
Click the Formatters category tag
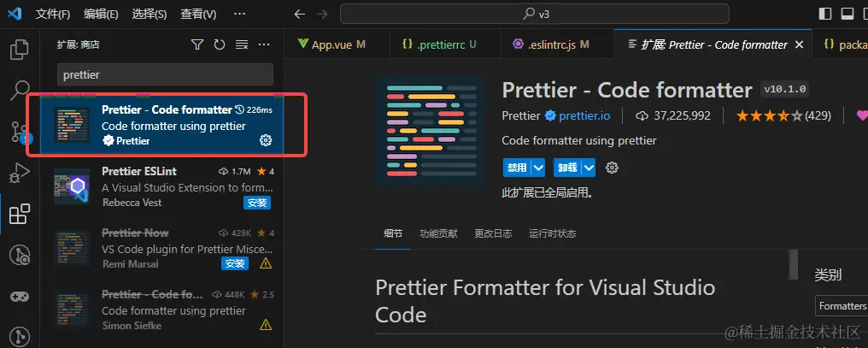pyautogui.click(x=842, y=306)
